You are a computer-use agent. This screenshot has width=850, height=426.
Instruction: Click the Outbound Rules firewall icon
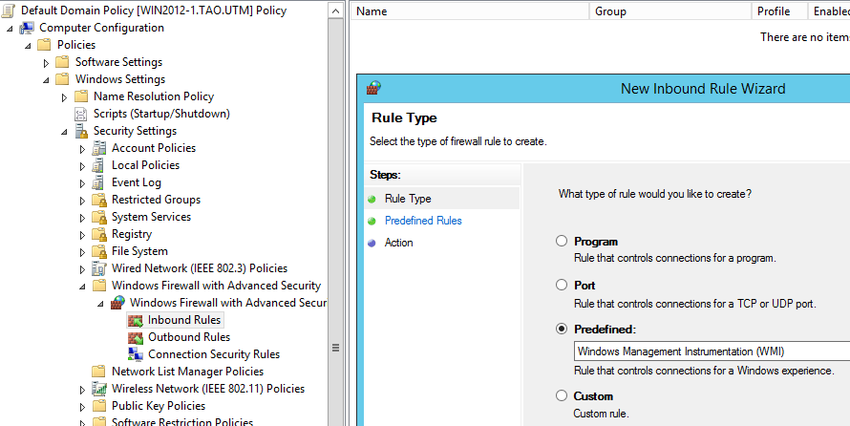point(135,338)
